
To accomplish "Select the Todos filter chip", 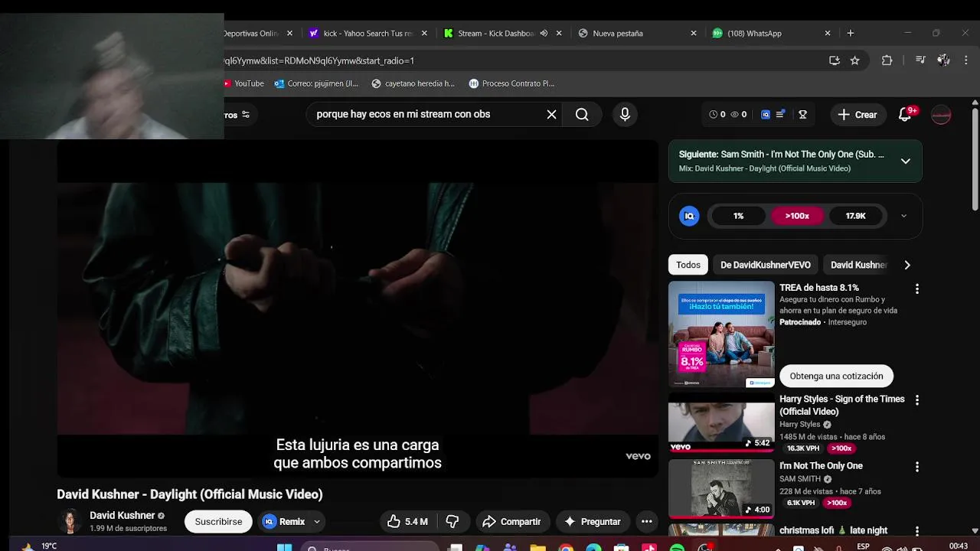I will click(x=688, y=265).
